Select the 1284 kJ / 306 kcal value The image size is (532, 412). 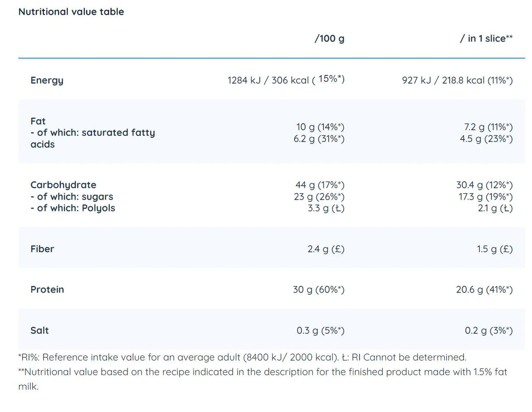point(286,80)
